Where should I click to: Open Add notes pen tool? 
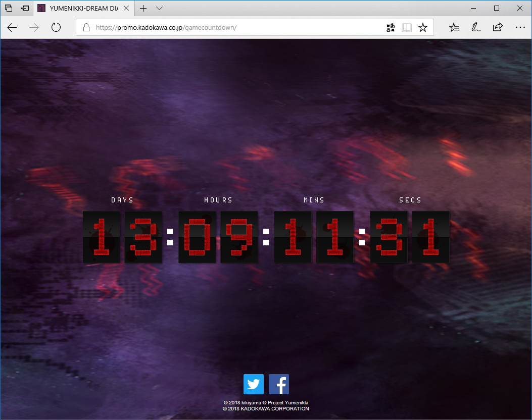pyautogui.click(x=476, y=27)
